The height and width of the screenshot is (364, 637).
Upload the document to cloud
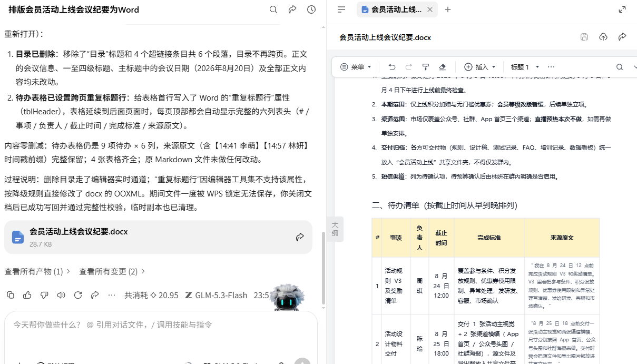pos(603,37)
